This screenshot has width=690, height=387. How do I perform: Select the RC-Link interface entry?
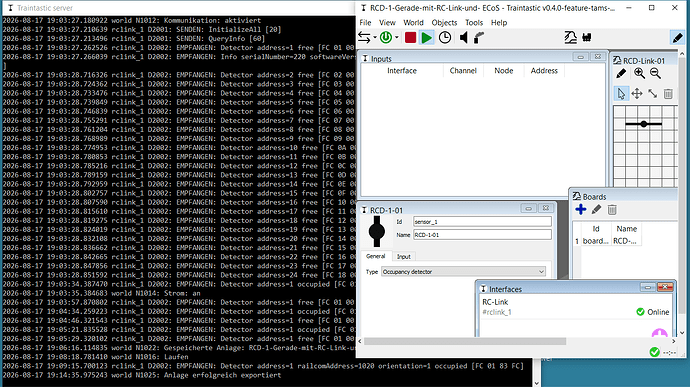(576, 307)
